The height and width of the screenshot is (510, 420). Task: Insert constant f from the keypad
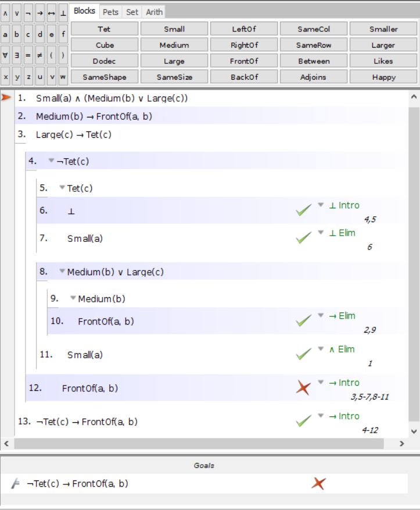pyautogui.click(x=63, y=34)
